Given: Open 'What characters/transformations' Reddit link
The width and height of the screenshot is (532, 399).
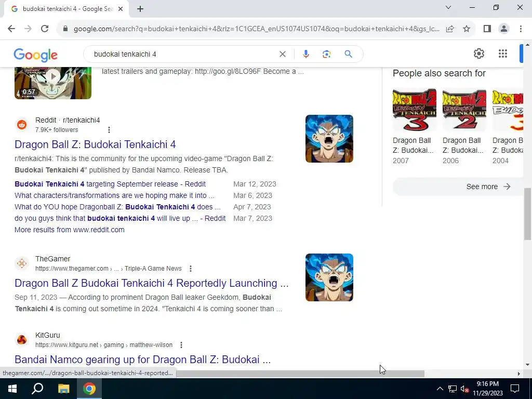Looking at the screenshot, I should click(114, 196).
